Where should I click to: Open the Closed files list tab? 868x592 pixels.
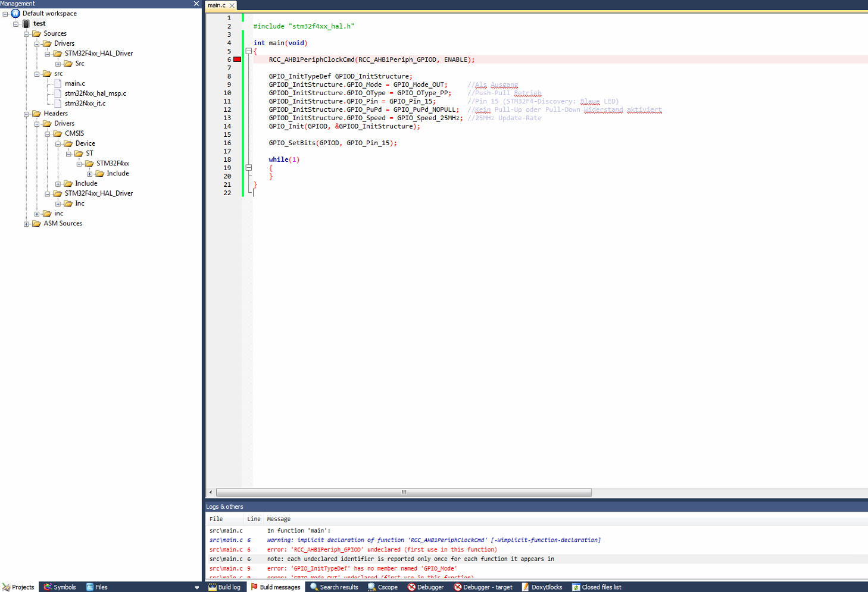(597, 587)
